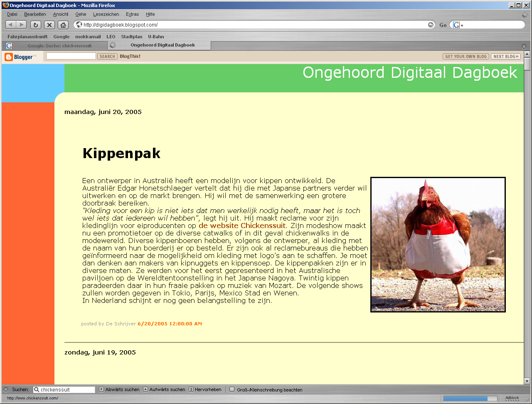Close the find bar
Screen dimensions: 532x404
pyautogui.click(x=6, y=389)
